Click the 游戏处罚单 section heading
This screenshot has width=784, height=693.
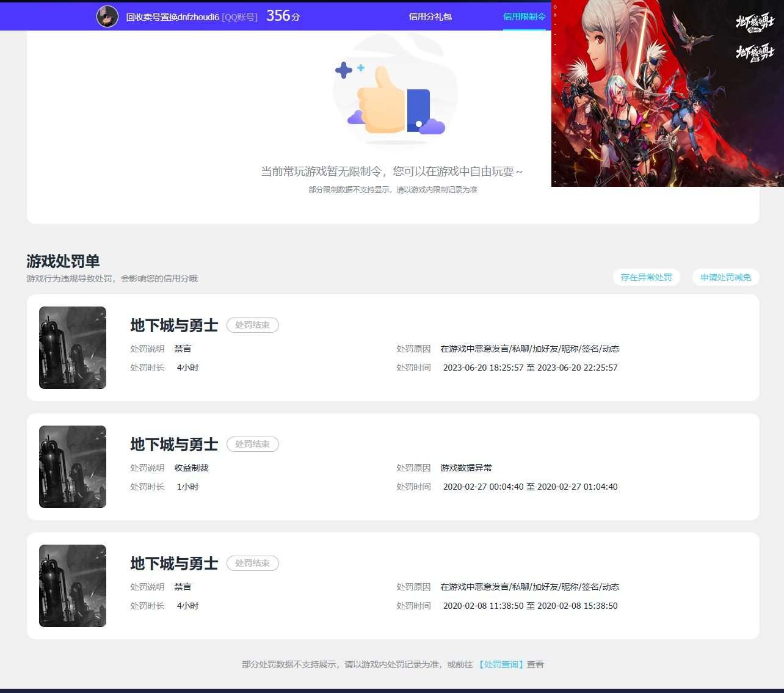click(x=63, y=261)
